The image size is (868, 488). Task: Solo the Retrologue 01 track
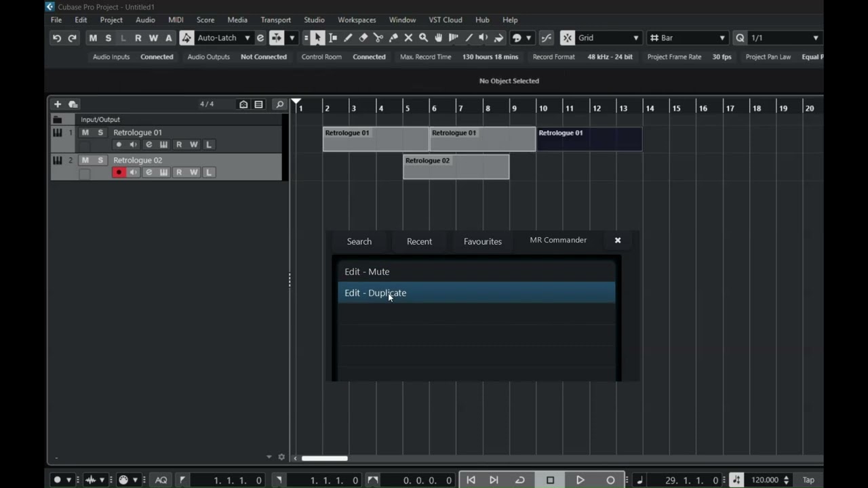[100, 133]
